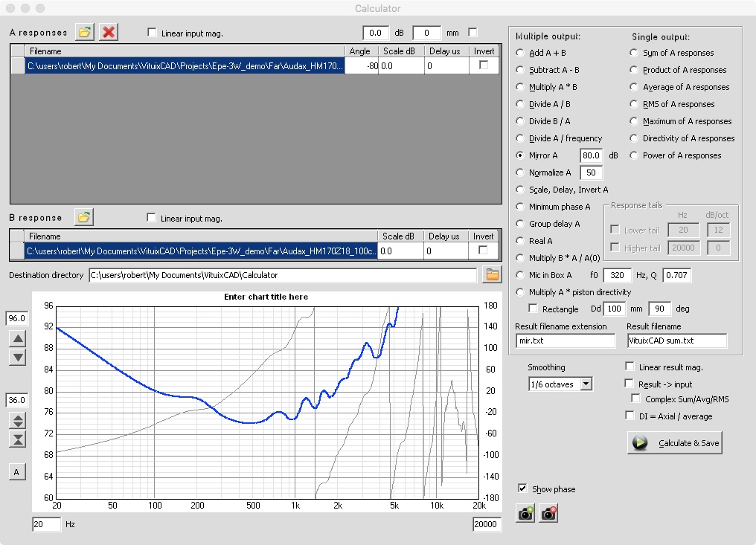Click the 'A' autoscale button beside chart

click(x=18, y=471)
